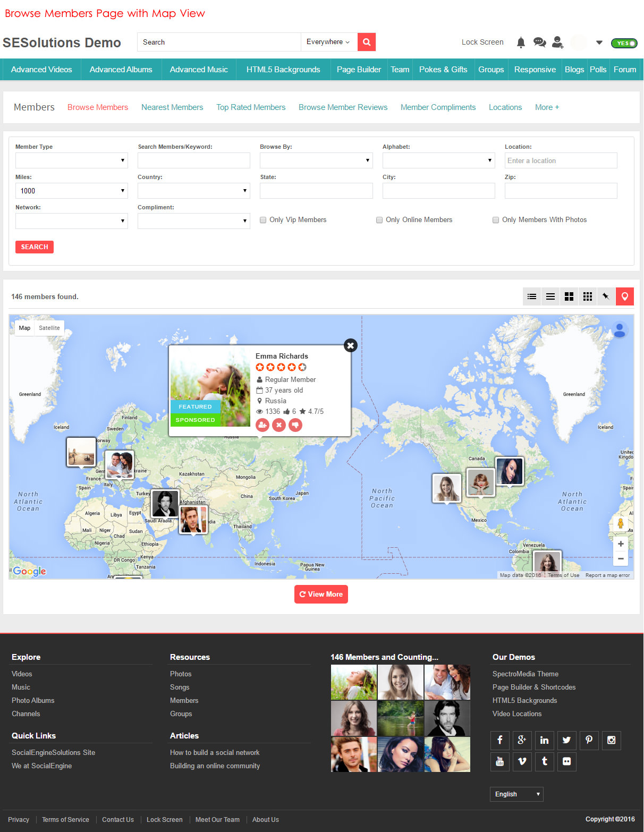Image resolution: width=644 pixels, height=832 pixels.
Task: Click the View More button
Action: click(x=321, y=594)
